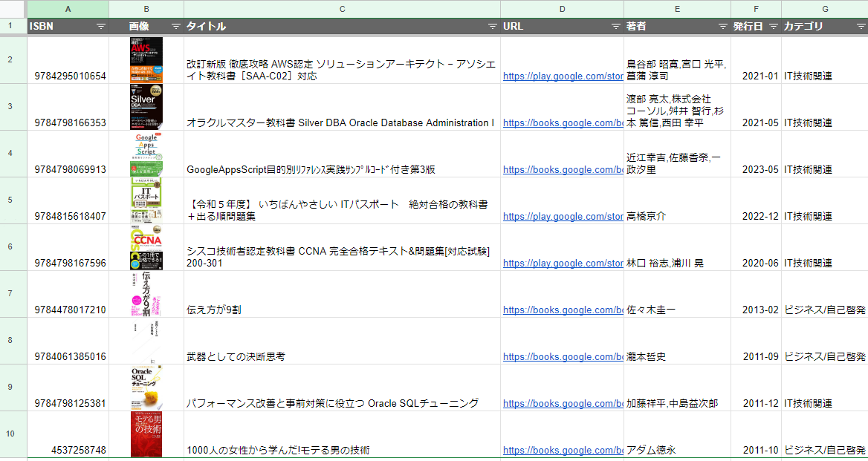868x461 pixels.
Task: Open the 著者 column filter icon
Action: point(723,26)
